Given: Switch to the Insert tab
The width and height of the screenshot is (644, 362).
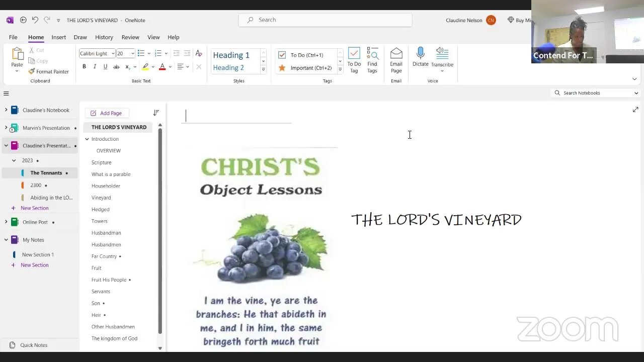Looking at the screenshot, I should (x=58, y=37).
